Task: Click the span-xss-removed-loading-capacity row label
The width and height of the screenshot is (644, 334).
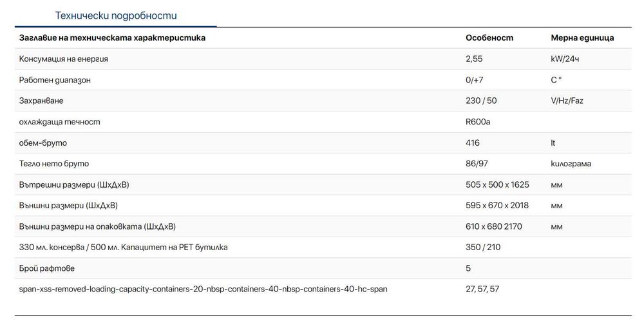Action: click(204, 290)
